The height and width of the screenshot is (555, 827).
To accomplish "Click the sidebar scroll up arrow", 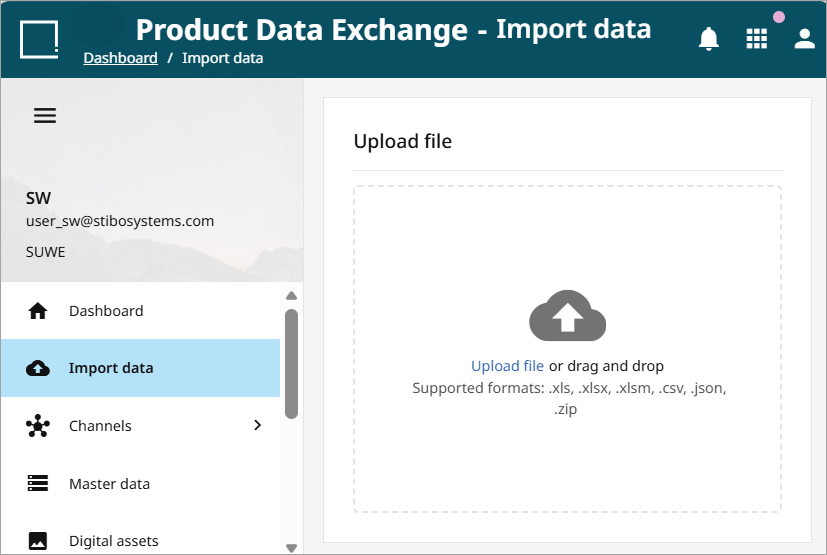I will tap(291, 295).
